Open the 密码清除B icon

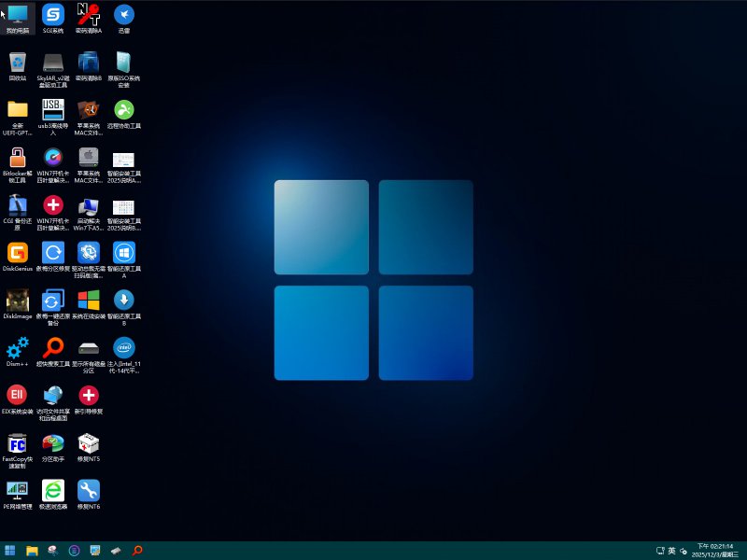click(89, 65)
